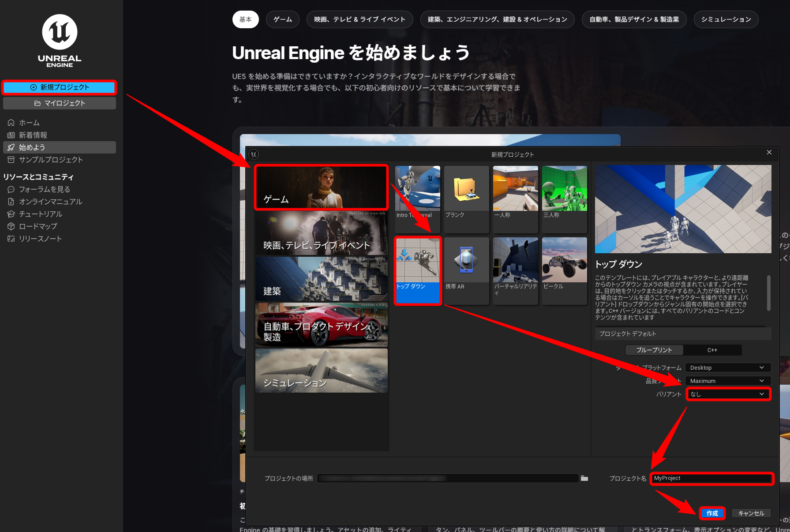Open サンプルプロジェクト in the sidebar

pos(51,160)
